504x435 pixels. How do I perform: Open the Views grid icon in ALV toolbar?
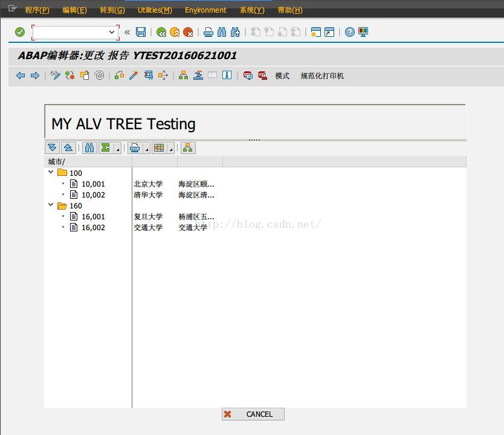(160, 147)
